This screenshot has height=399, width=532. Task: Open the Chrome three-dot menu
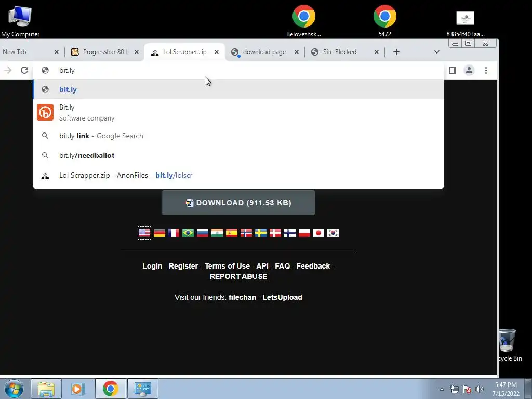(x=486, y=70)
